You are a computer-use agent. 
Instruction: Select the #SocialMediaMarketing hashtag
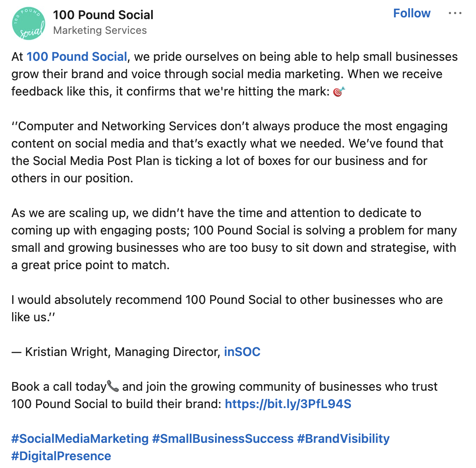[x=80, y=438]
